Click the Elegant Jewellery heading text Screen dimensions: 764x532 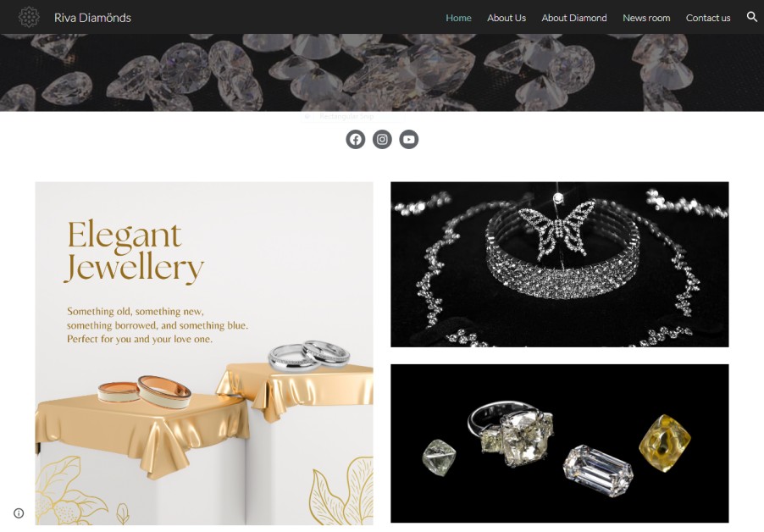pyautogui.click(x=134, y=251)
